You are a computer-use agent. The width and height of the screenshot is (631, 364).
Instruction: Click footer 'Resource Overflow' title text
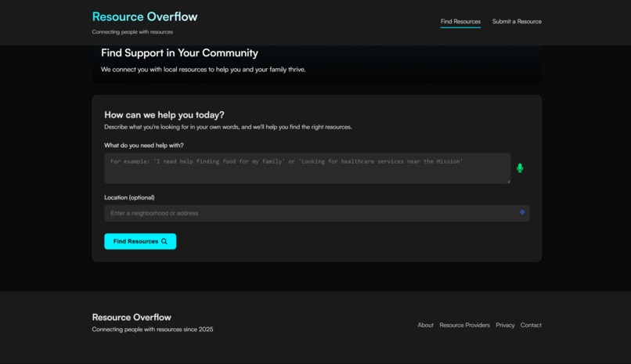(132, 317)
